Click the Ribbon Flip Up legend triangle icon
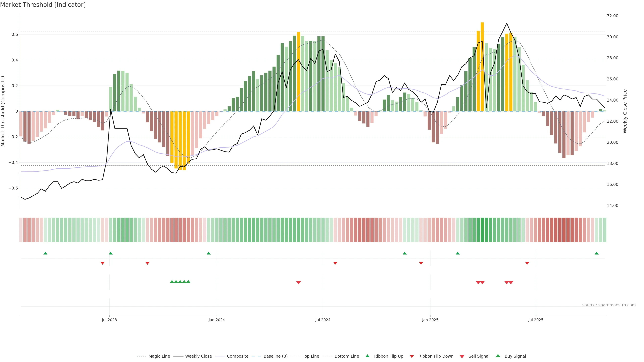644x362 pixels. pos(367,356)
